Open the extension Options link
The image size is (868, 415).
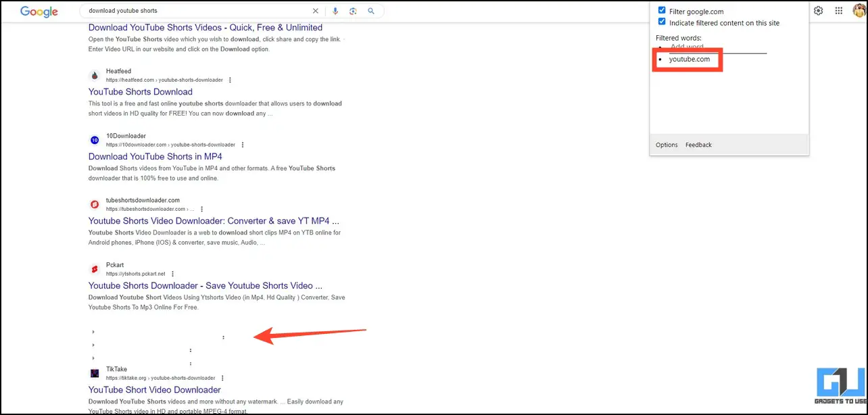coord(667,145)
